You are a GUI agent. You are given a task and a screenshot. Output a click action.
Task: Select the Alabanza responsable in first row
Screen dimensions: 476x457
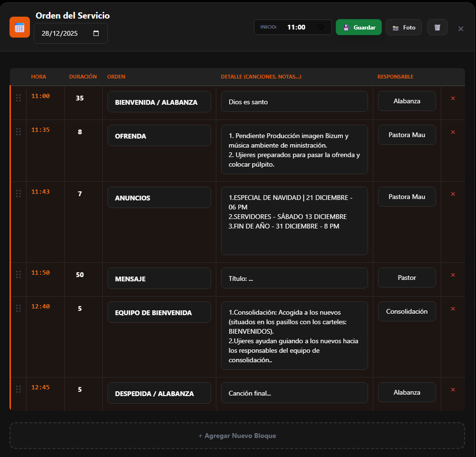pos(407,101)
